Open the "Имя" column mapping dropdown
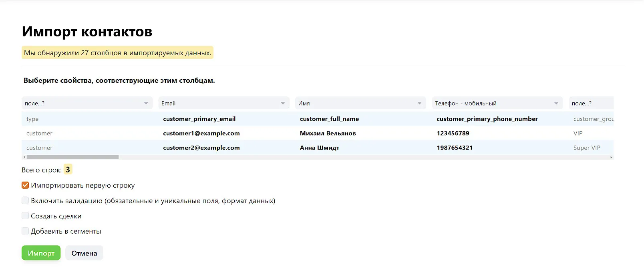The width and height of the screenshot is (644, 272). (360, 103)
